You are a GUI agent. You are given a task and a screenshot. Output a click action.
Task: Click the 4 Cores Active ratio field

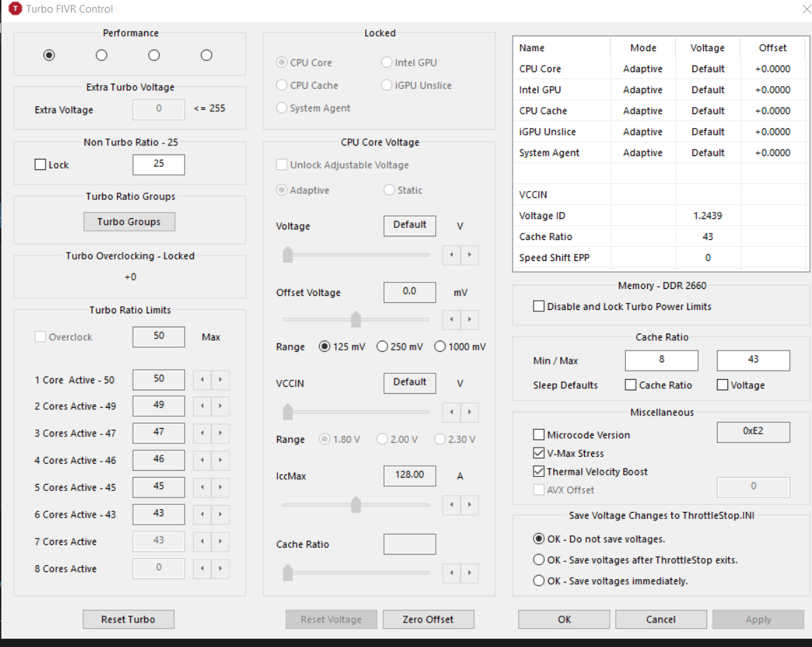pyautogui.click(x=159, y=460)
